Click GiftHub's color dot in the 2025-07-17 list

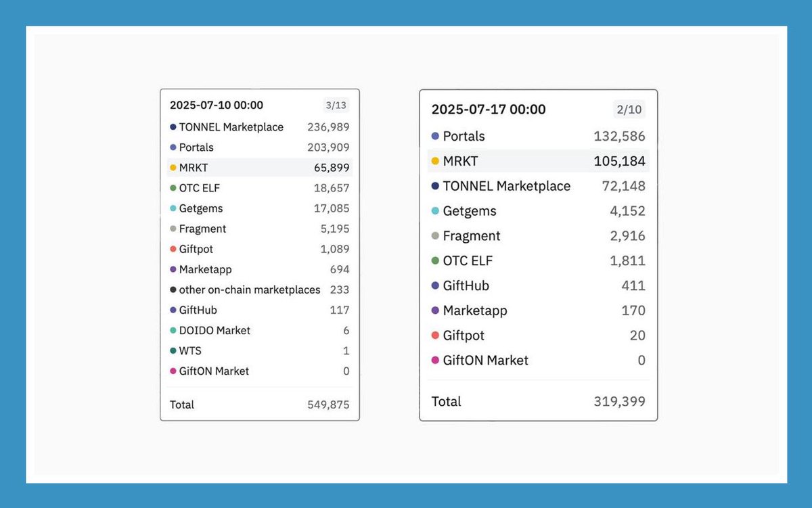point(435,285)
